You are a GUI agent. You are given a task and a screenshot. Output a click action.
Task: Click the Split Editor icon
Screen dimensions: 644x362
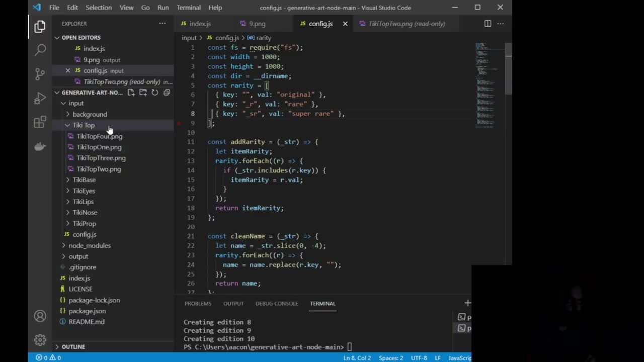tap(488, 24)
